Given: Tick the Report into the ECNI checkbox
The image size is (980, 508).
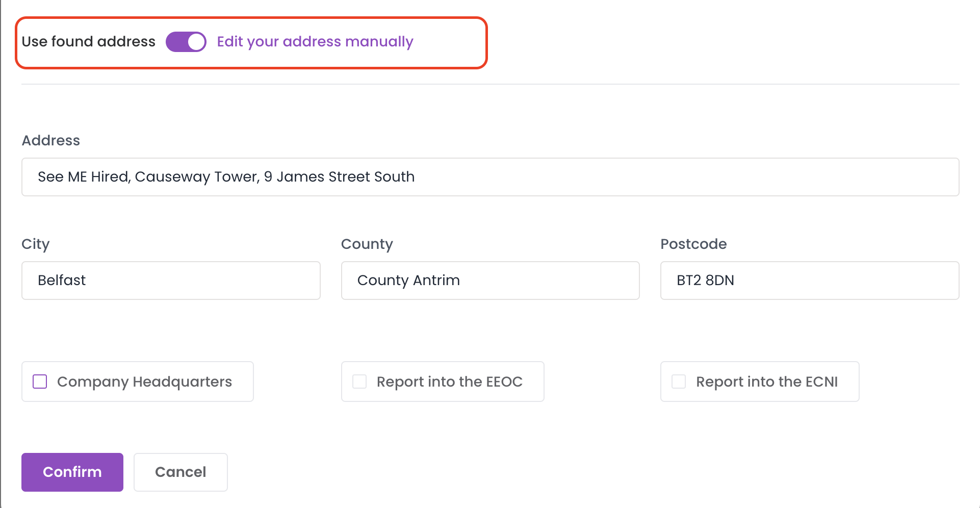Looking at the screenshot, I should coord(679,382).
